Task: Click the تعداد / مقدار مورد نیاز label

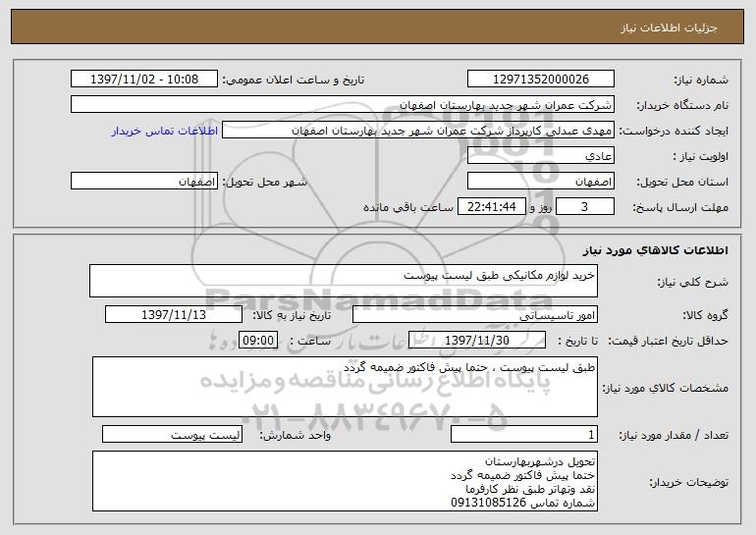Action: click(674, 435)
